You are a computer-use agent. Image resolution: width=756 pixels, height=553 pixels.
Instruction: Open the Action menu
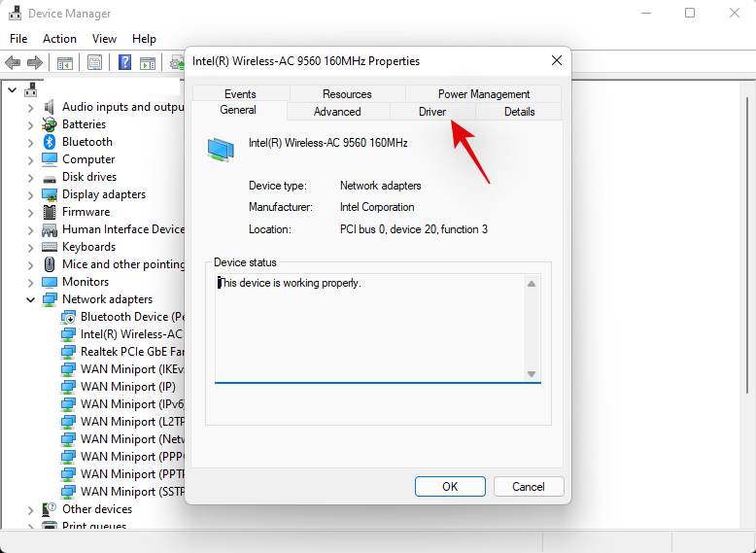(x=59, y=39)
